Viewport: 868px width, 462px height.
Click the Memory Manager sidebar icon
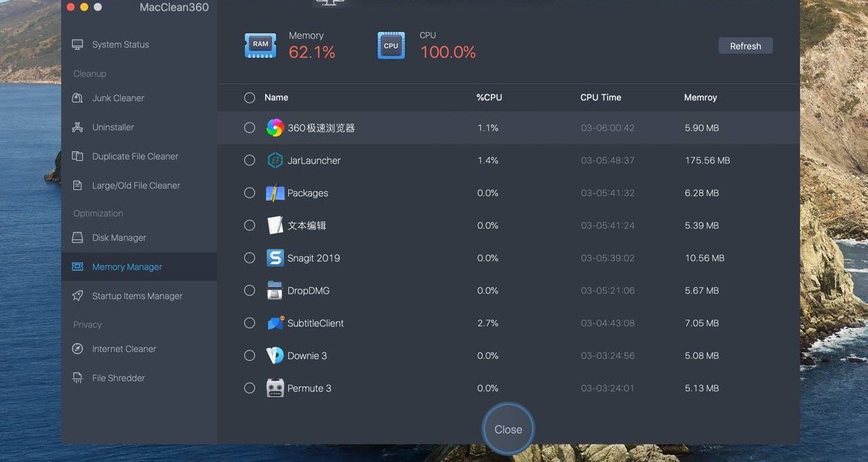click(x=77, y=267)
